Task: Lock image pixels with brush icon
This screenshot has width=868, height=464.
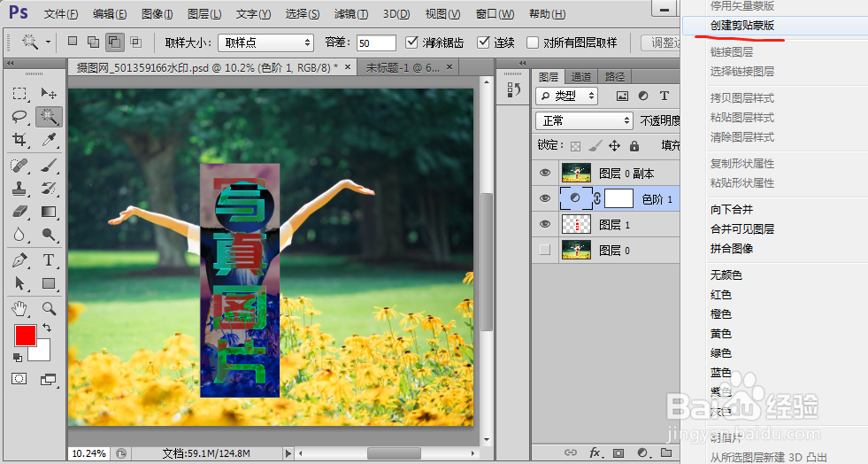Action: point(595,145)
